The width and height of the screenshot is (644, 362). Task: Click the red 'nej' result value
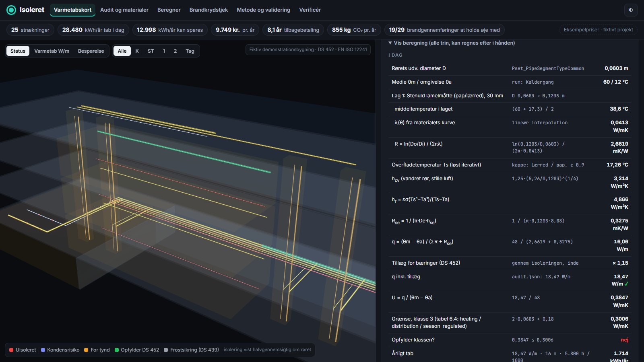click(x=624, y=340)
